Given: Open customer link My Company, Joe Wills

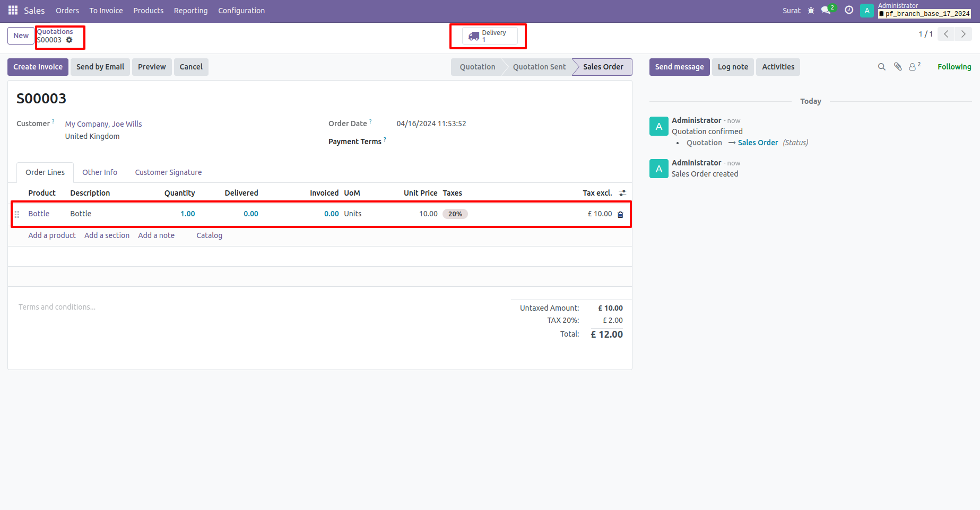Looking at the screenshot, I should [103, 124].
